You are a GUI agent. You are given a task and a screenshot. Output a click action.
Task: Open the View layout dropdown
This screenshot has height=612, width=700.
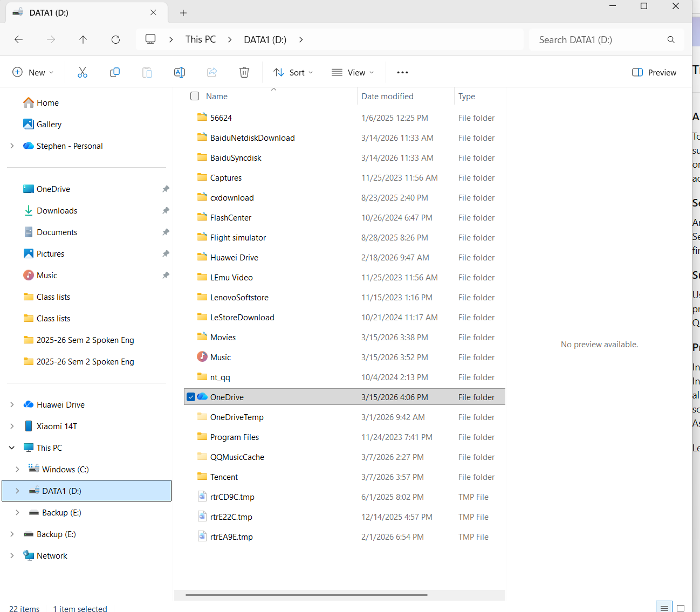point(353,72)
